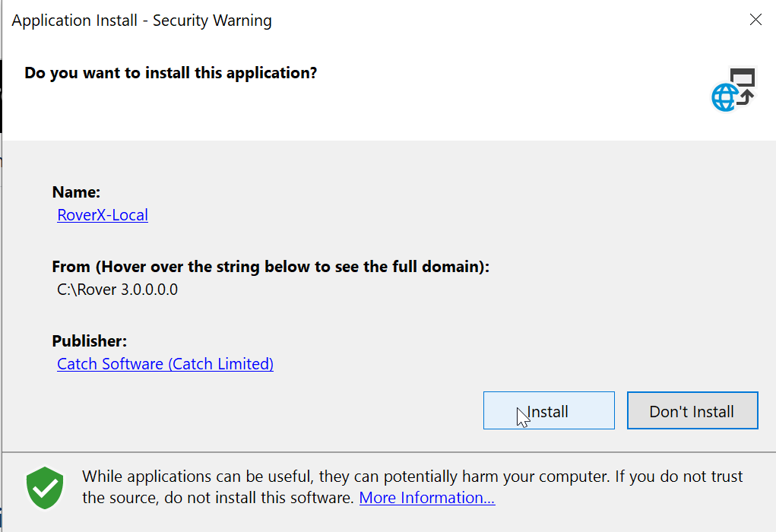The height and width of the screenshot is (532, 776).
Task: Click the blank gray area beside RoverX-Local
Action: pyautogui.click(x=380, y=215)
